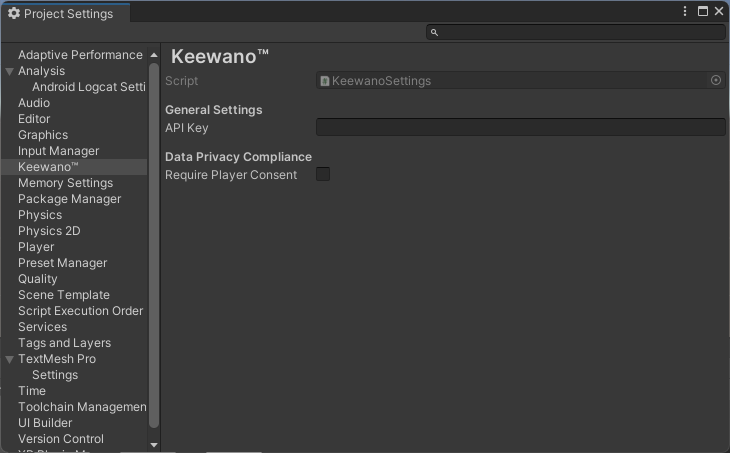Click the Require Player Consent label

231,175
